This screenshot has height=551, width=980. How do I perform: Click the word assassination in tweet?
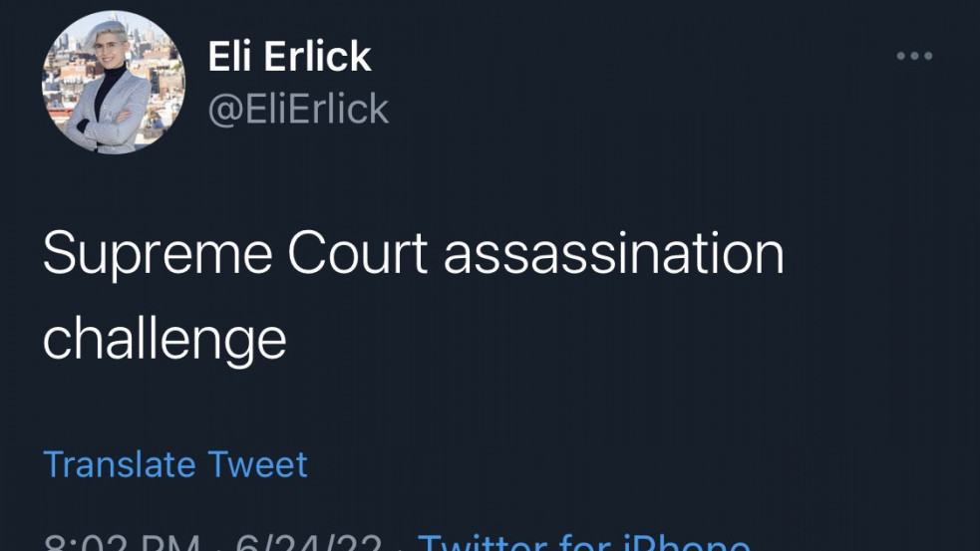[x=613, y=254]
